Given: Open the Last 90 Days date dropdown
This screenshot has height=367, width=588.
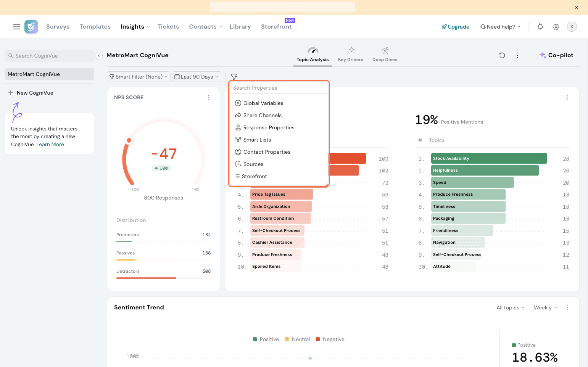Looking at the screenshot, I should click(197, 77).
